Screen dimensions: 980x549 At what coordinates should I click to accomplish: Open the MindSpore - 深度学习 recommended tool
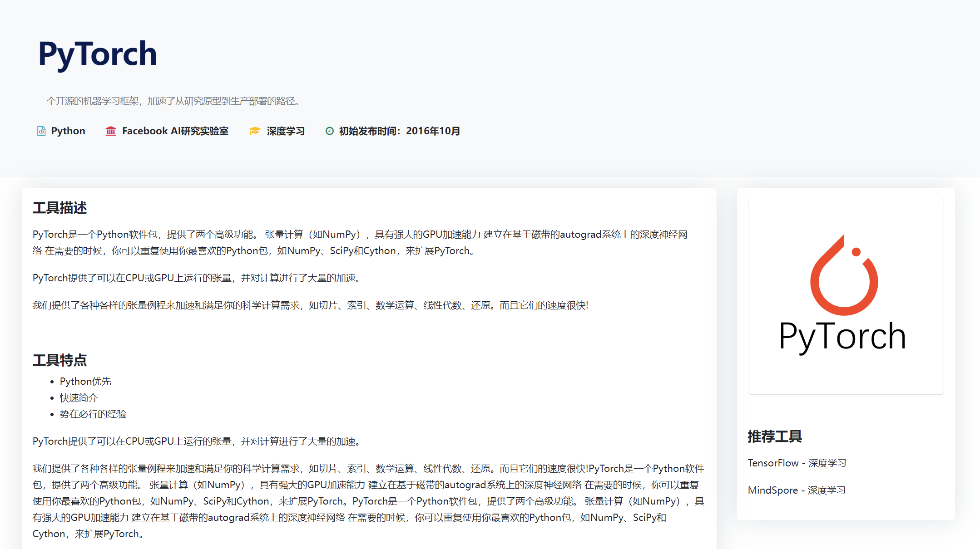click(797, 490)
